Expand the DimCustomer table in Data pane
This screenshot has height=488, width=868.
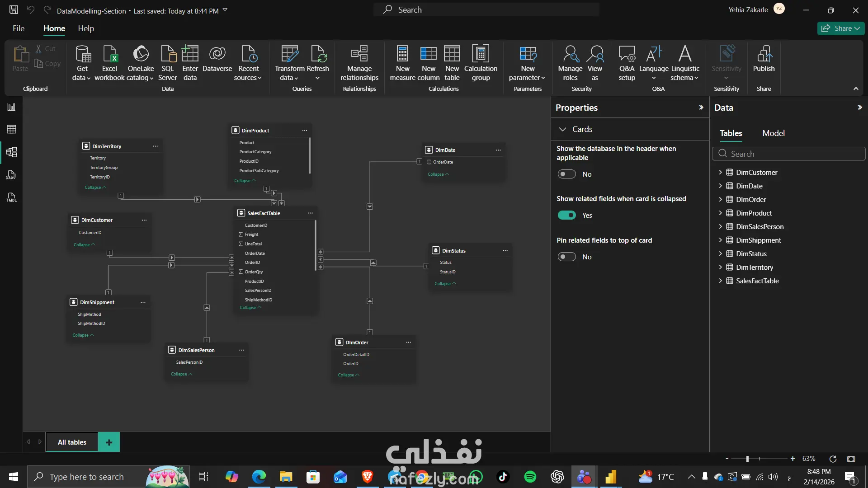[x=720, y=172]
